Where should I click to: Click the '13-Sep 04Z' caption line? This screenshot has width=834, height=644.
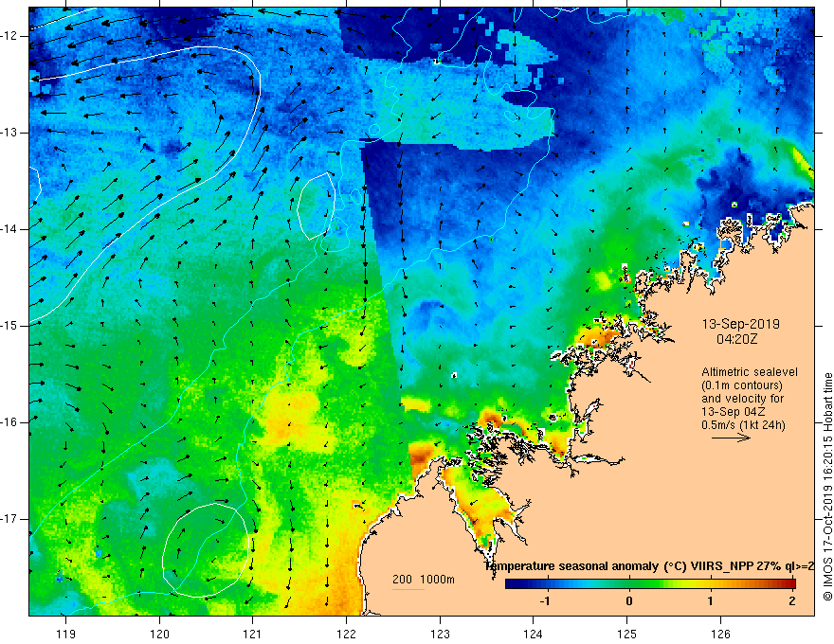coord(732,412)
